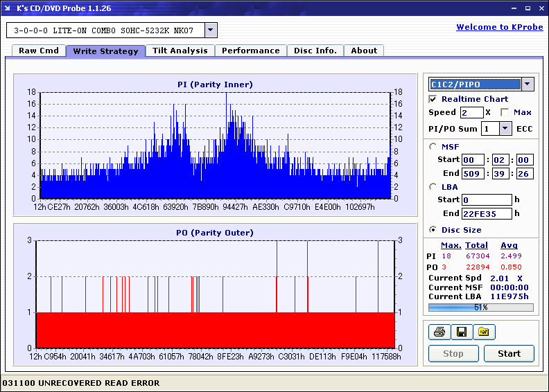Click the printer icon to print chart
This screenshot has height=392, width=549.
coord(439,332)
